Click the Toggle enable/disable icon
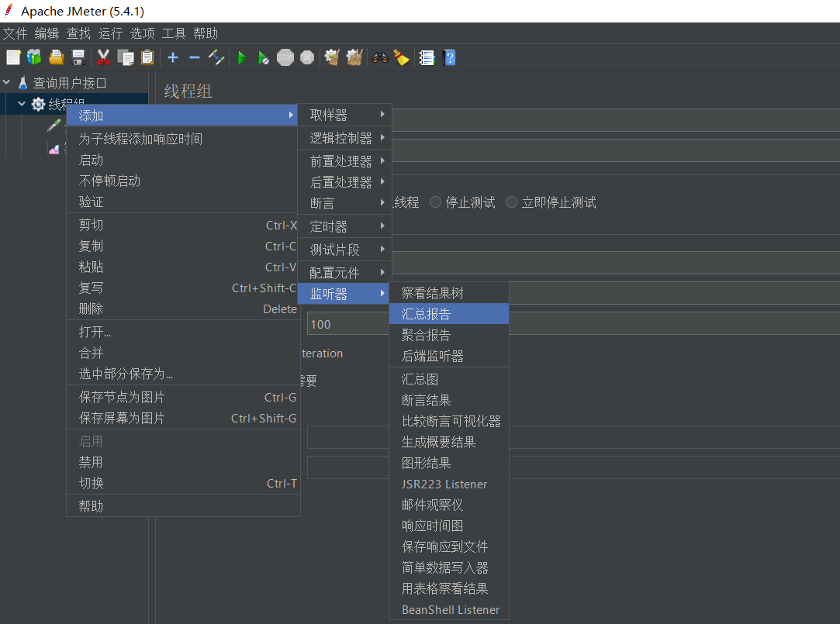This screenshot has width=840, height=624. [x=216, y=57]
